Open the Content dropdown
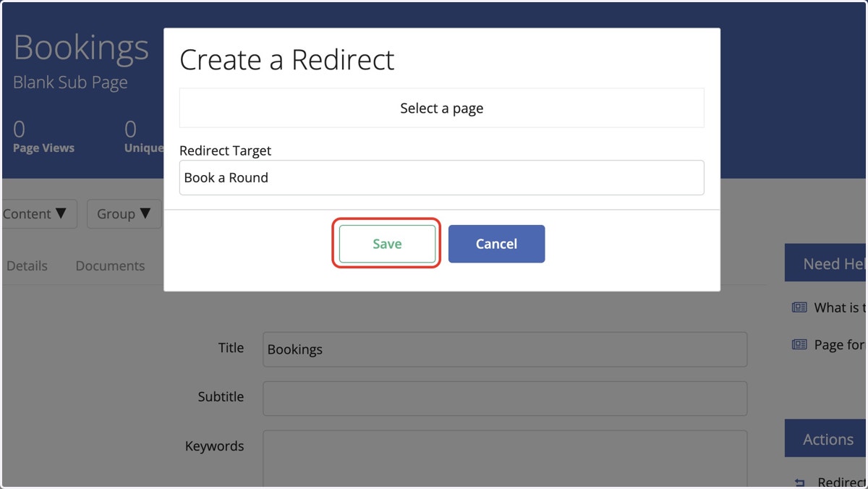This screenshot has width=868, height=489. coord(38,214)
